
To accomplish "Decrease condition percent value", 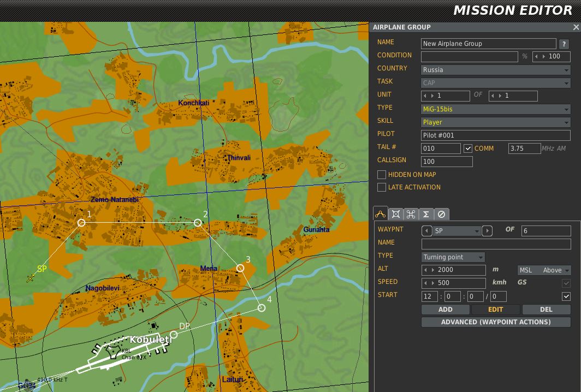I will point(537,56).
